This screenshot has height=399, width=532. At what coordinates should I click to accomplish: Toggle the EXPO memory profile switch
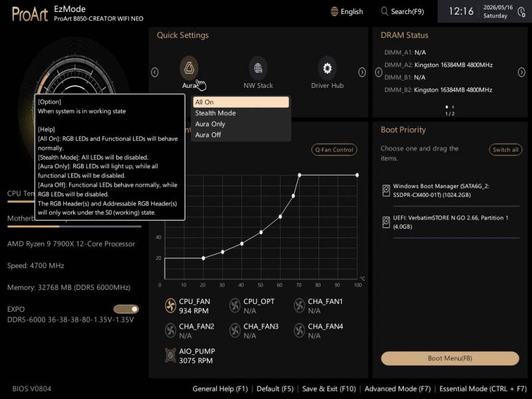pos(126,309)
